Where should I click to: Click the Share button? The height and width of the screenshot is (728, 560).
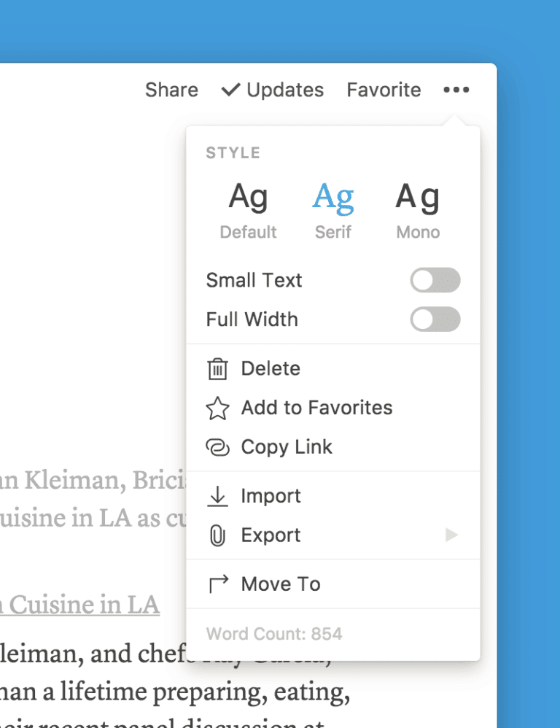tap(171, 89)
